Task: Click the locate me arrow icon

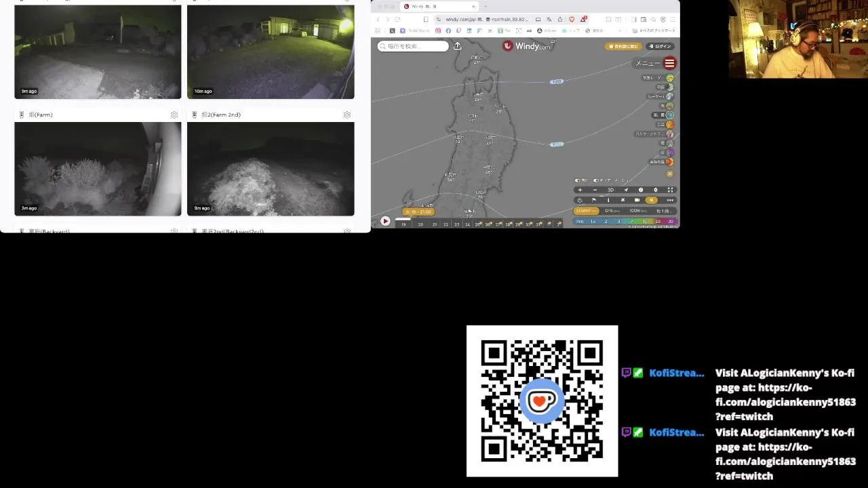Action: click(626, 190)
